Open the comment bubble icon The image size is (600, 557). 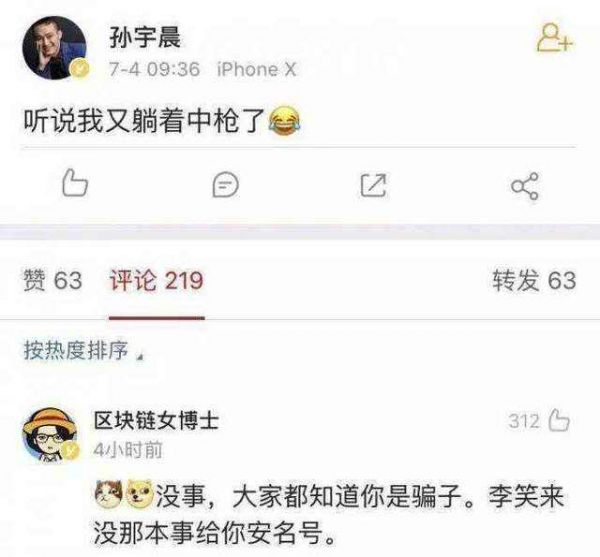click(x=226, y=185)
